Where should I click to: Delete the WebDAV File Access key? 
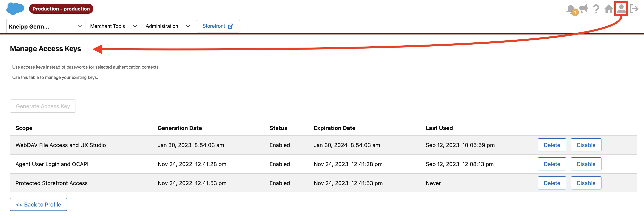[x=552, y=145]
